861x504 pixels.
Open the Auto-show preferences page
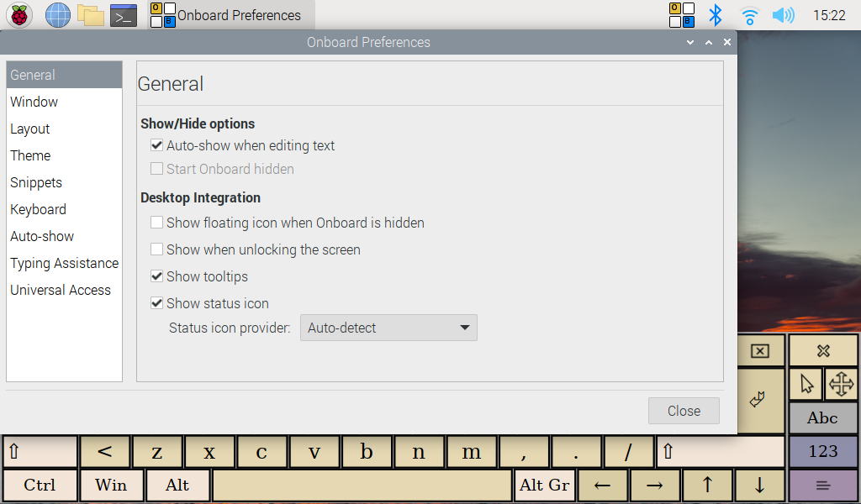click(x=64, y=236)
